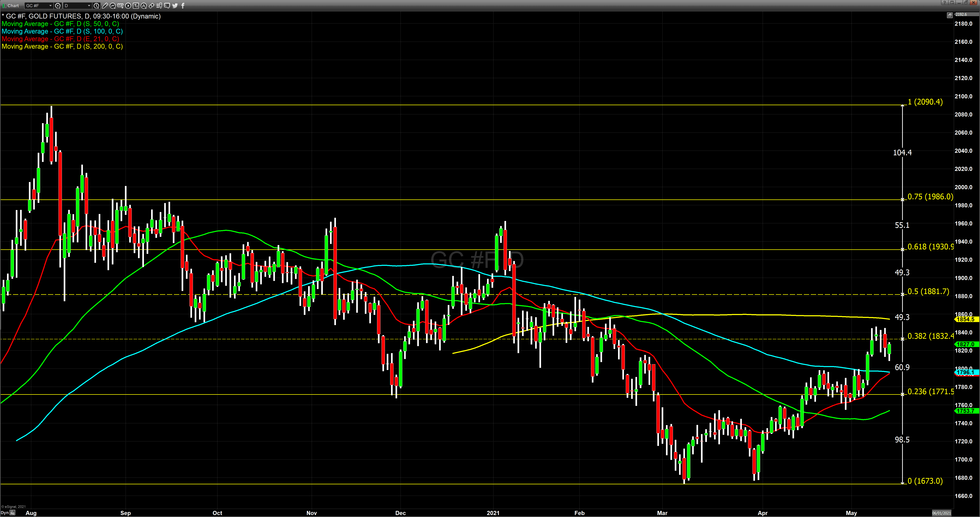Viewport: 980px width, 517px height.
Task: Click the 104.4 distance measurement label
Action: point(902,153)
